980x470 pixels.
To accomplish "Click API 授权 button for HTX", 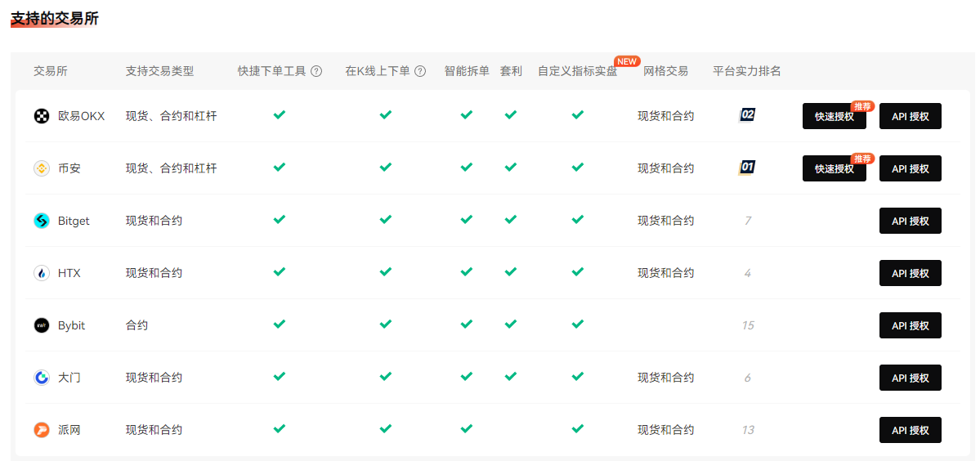I will tap(910, 273).
